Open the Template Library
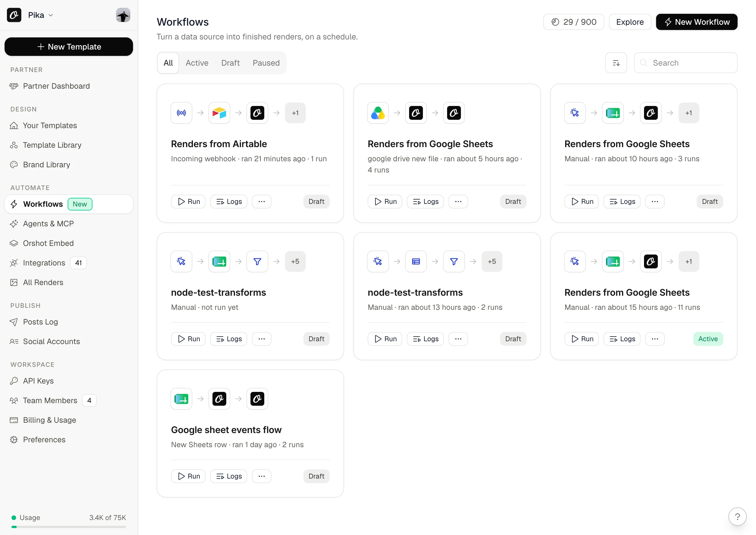756x535 pixels. click(69, 145)
